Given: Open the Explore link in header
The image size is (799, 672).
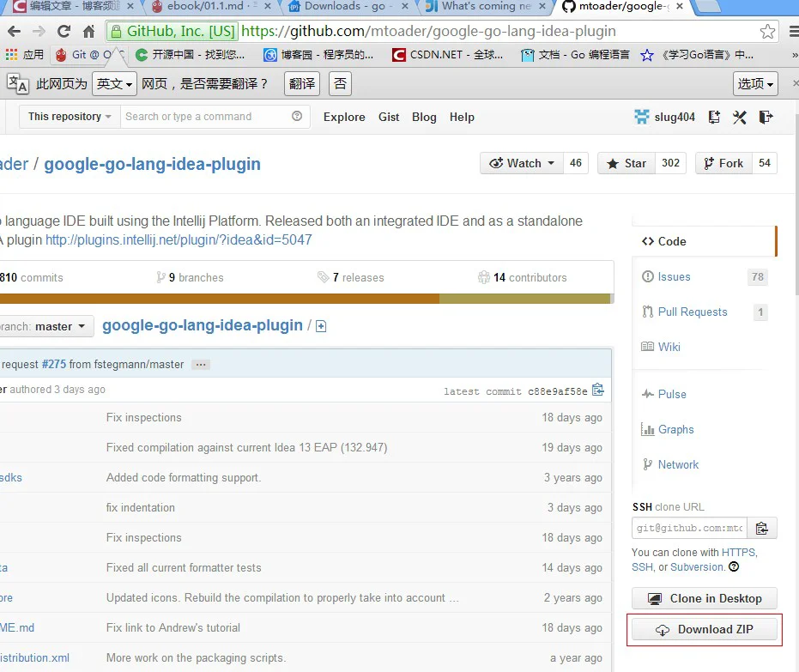Looking at the screenshot, I should pyautogui.click(x=344, y=118).
